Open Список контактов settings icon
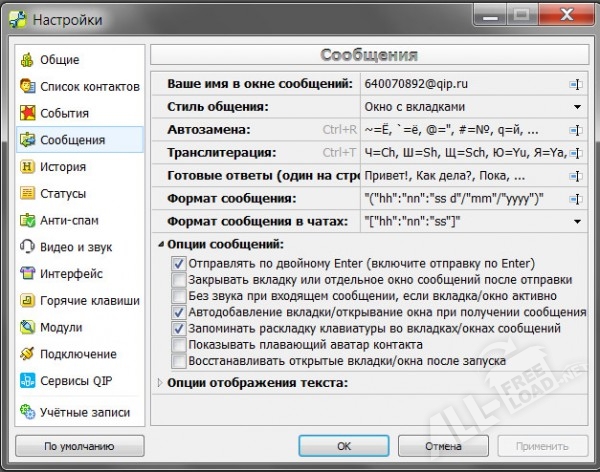Image resolution: width=600 pixels, height=472 pixels. point(27,87)
